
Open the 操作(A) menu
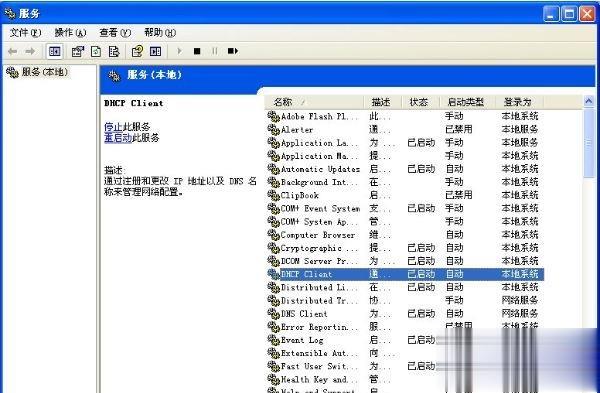tap(70, 33)
